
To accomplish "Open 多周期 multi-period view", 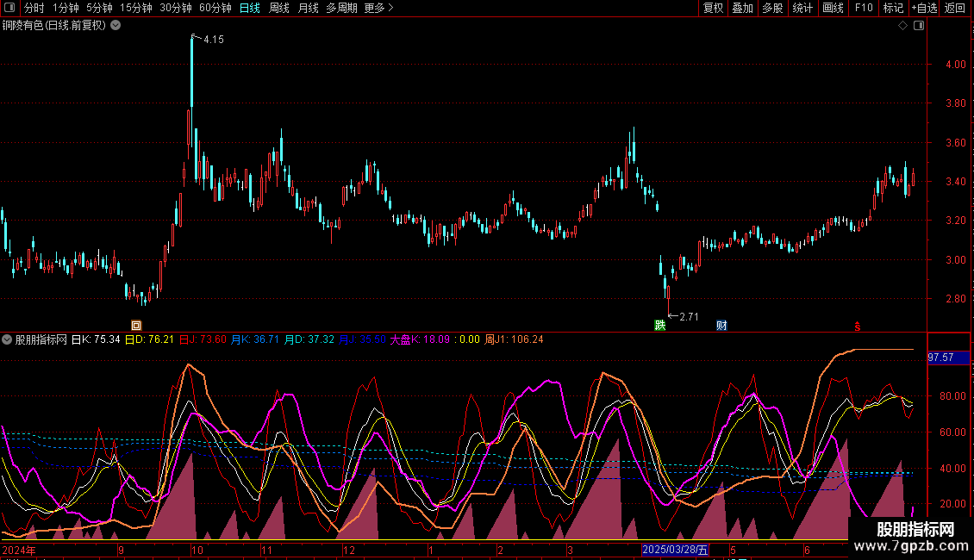I will tap(341, 8).
